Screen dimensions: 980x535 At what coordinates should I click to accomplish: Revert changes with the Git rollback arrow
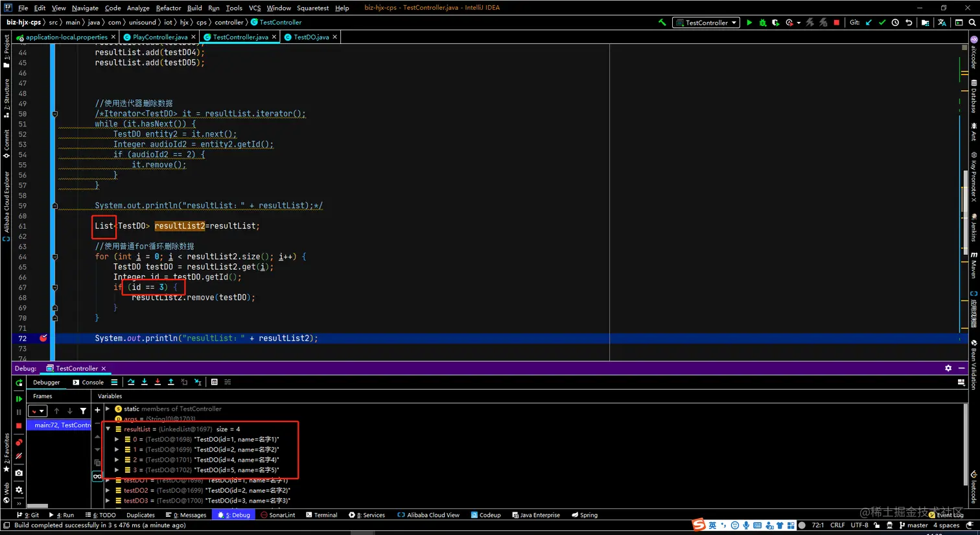[x=909, y=23]
